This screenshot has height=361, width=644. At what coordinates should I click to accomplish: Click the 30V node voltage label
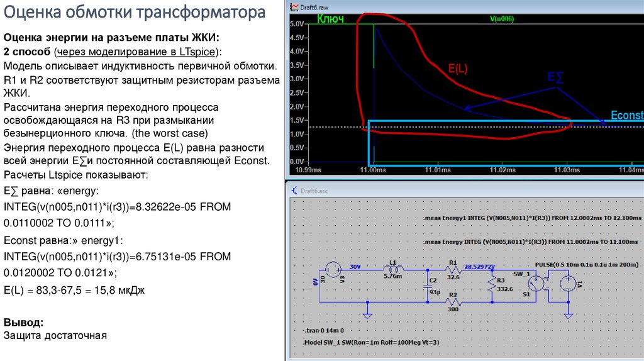tap(355, 267)
